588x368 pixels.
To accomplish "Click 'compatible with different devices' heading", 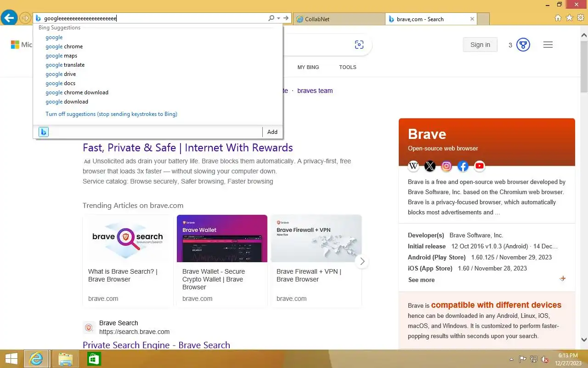I will [x=496, y=305].
